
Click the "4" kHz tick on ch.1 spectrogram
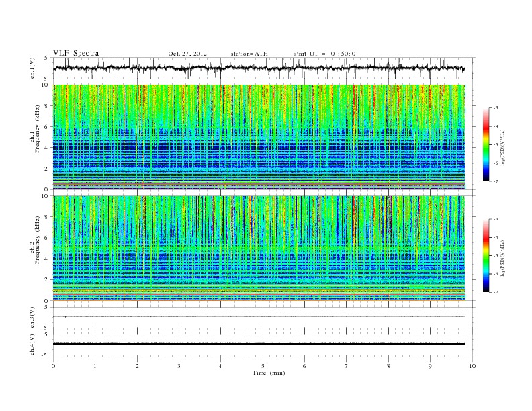[46, 148]
